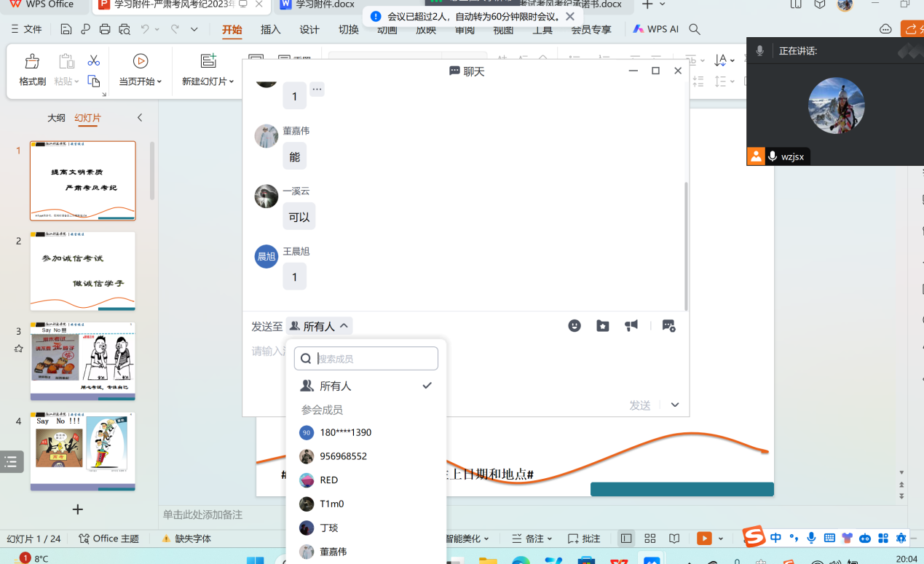The image size is (924, 564).
Task: Expand the 新建幻灯片 dropdown arrow
Action: tap(232, 82)
